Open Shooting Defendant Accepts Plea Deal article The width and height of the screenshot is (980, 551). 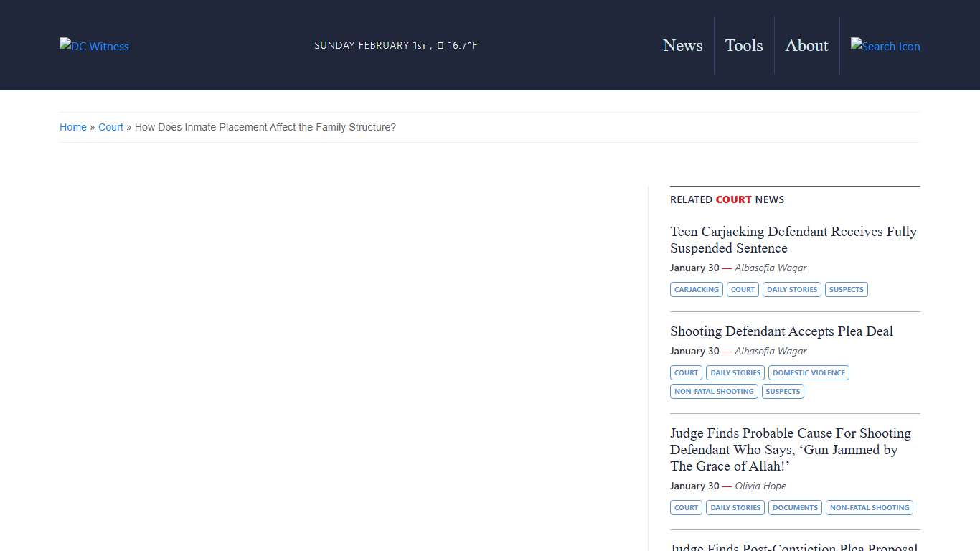coord(781,331)
